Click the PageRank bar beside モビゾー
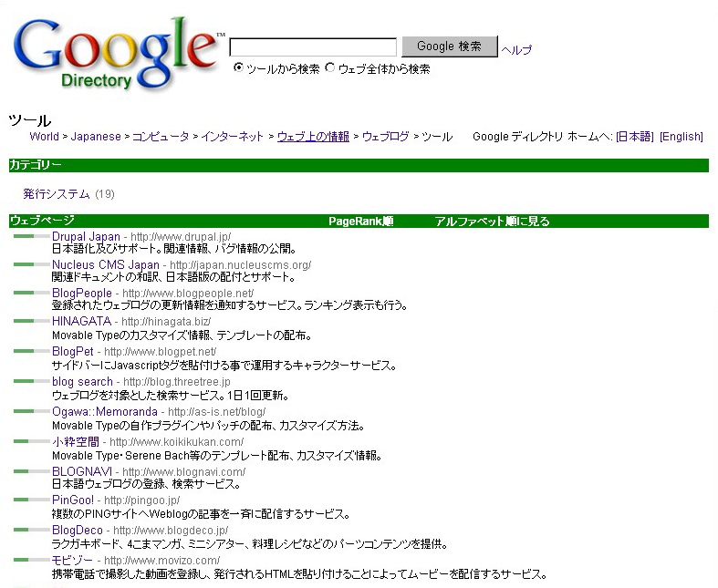 pyautogui.click(x=32, y=559)
